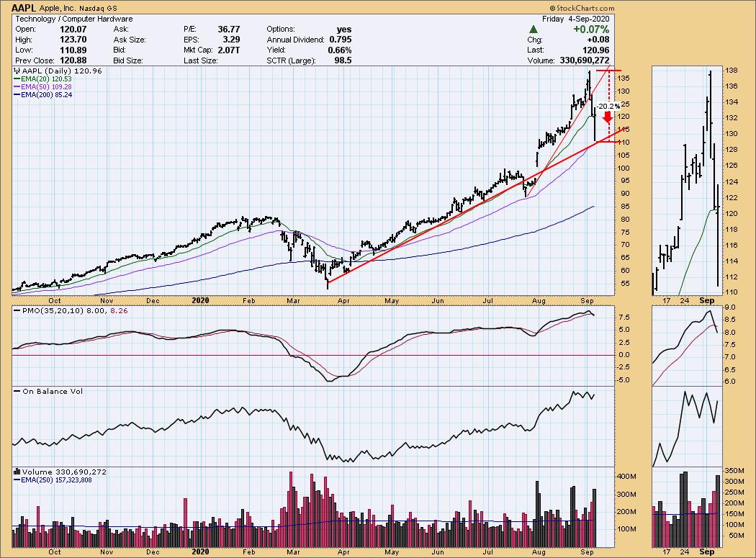Click the volume bars icon beside Volume legend
756x558 pixels.
point(17,472)
